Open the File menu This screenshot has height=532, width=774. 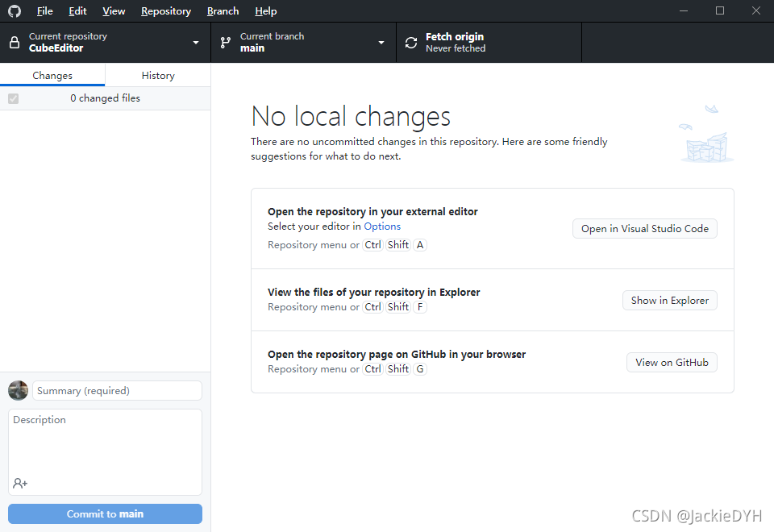point(45,10)
